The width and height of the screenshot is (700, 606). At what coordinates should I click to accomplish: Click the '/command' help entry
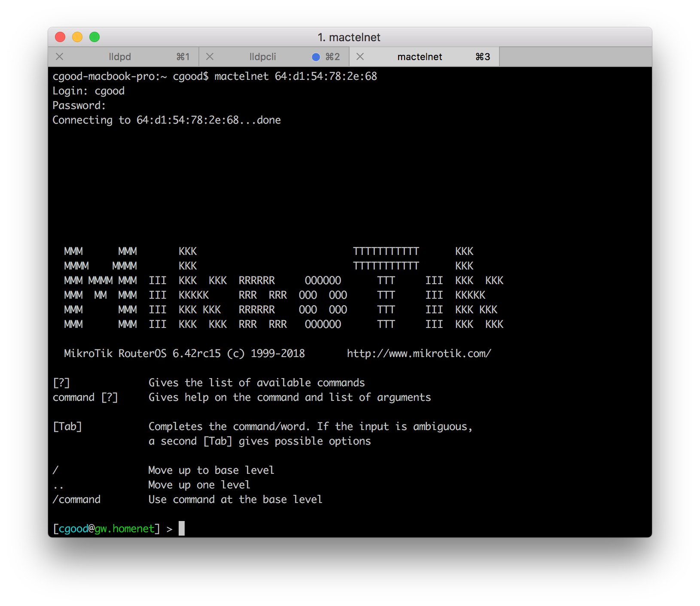[76, 500]
